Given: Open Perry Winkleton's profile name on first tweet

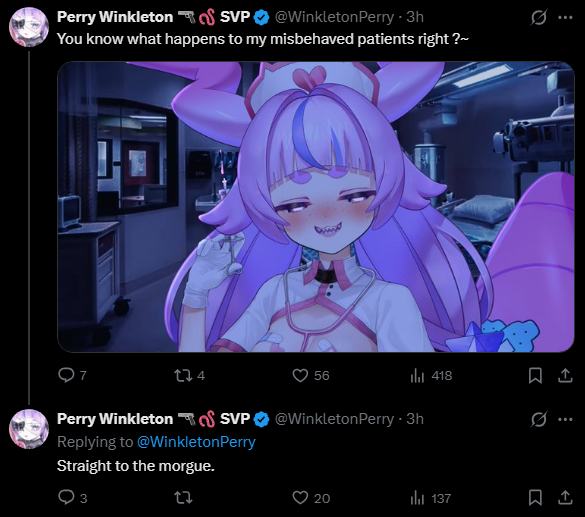Looking at the screenshot, I should pyautogui.click(x=115, y=17).
